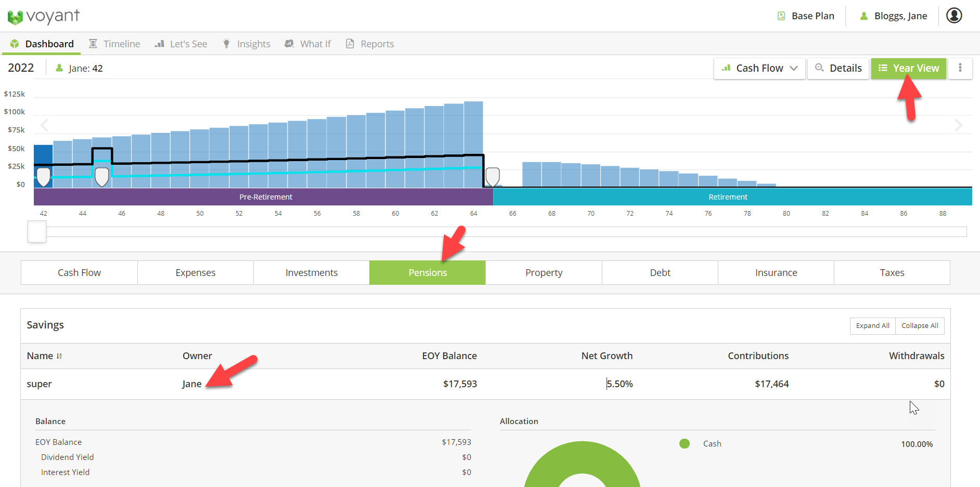
Task: Select the Debt category tab
Action: point(660,272)
